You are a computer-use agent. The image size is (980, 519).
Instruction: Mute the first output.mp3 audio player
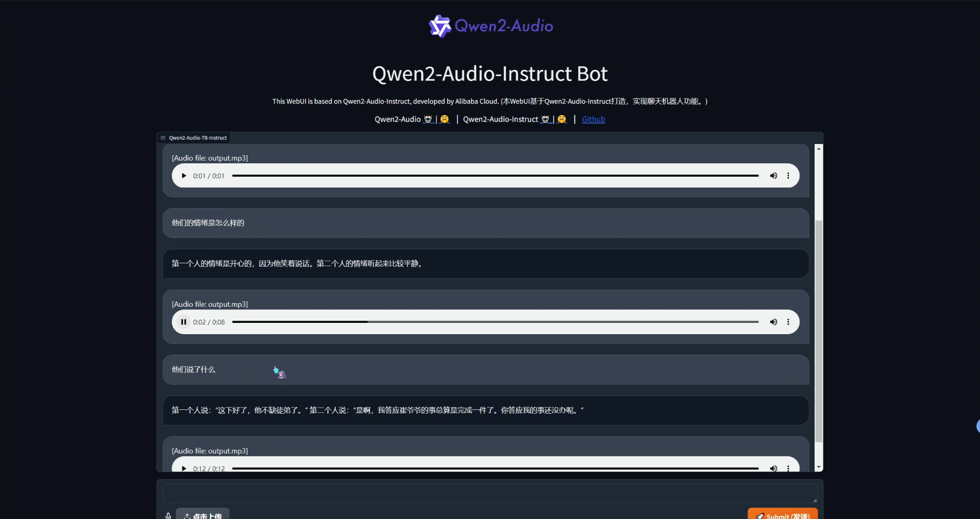pyautogui.click(x=773, y=176)
